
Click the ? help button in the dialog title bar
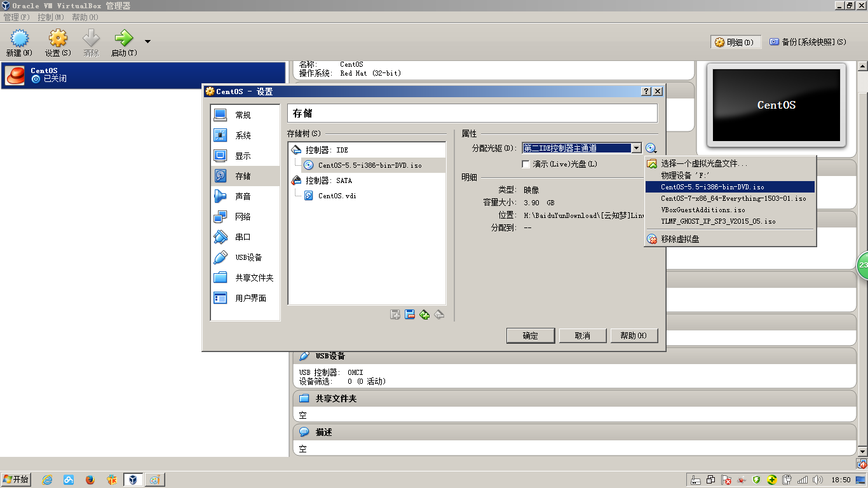(646, 91)
